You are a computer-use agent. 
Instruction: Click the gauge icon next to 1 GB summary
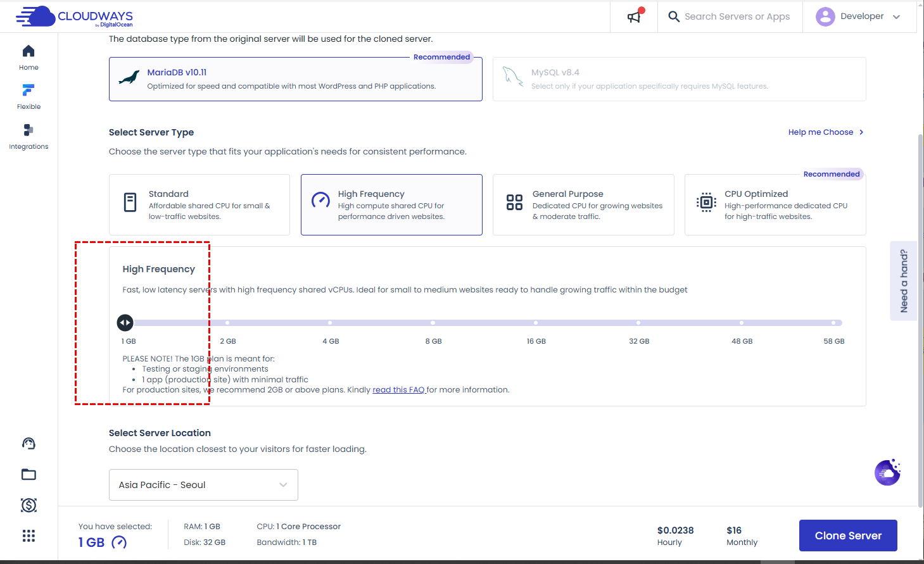click(x=119, y=542)
